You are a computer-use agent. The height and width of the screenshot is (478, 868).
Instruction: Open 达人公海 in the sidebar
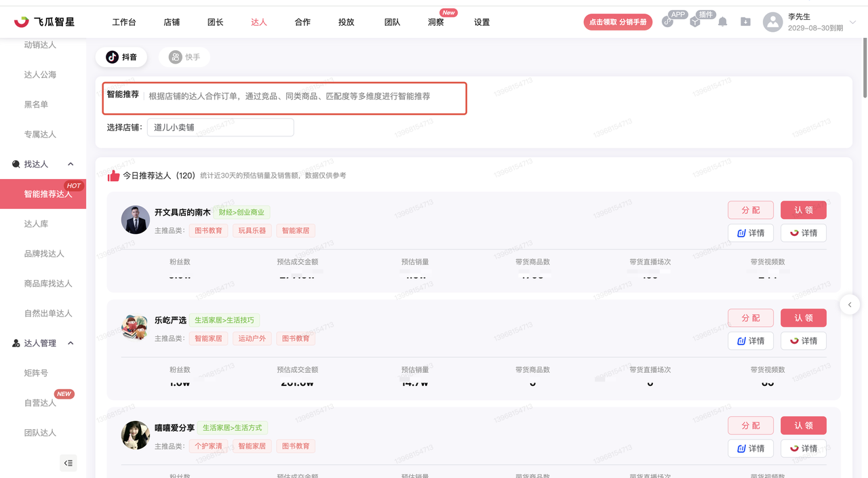tap(40, 75)
